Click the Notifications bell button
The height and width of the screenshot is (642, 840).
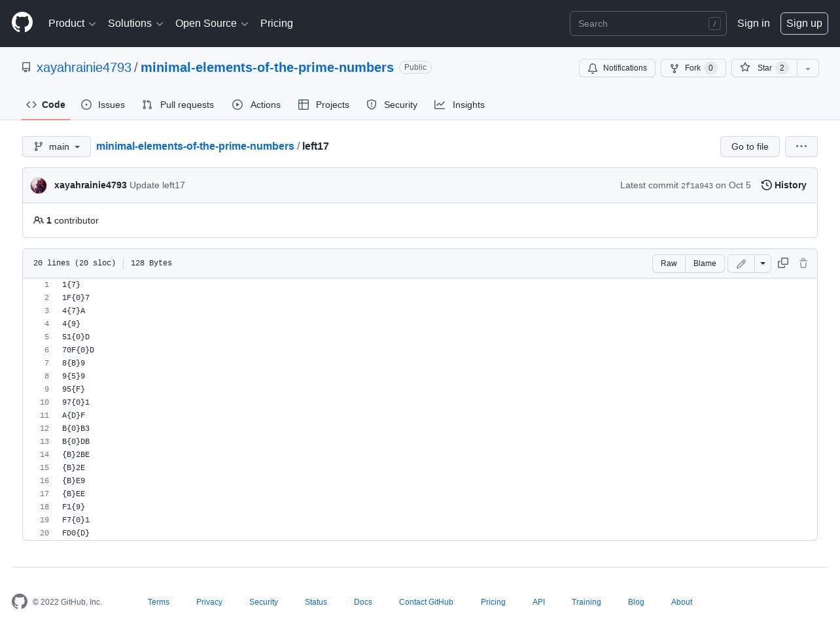[617, 68]
